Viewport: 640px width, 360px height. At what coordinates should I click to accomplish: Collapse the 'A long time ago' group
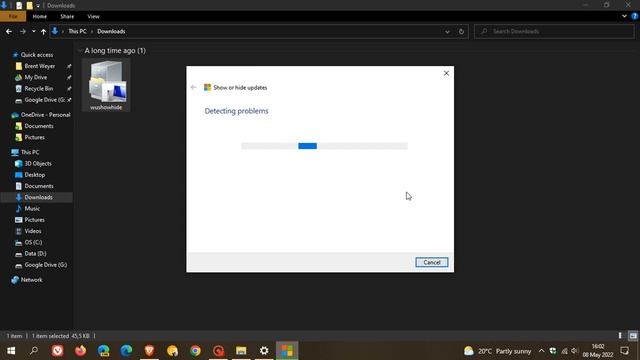[80, 51]
